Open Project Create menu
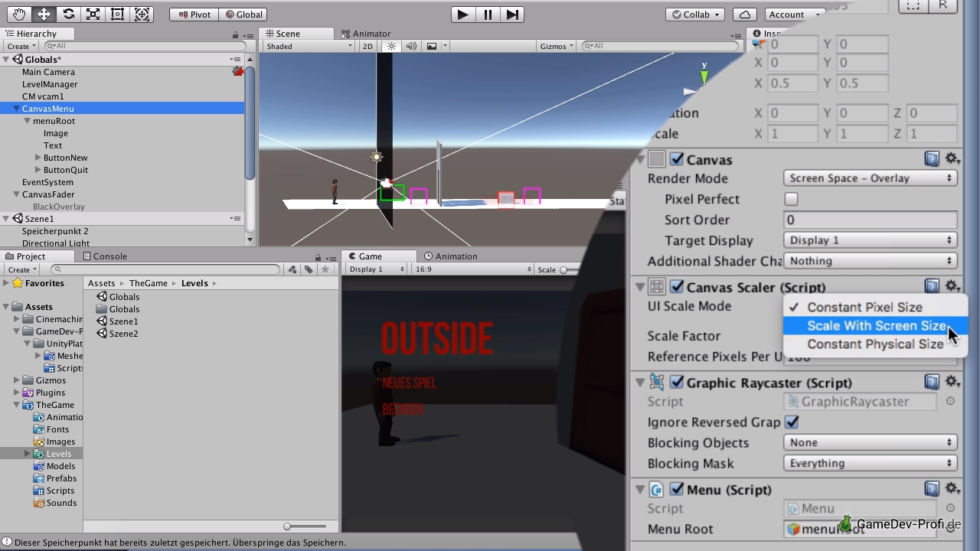980x551 pixels. [x=21, y=269]
